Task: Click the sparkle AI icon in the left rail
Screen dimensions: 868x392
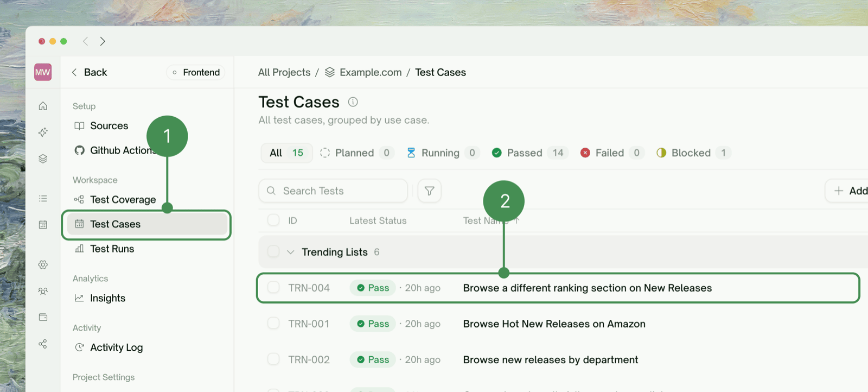Action: pyautogui.click(x=43, y=132)
